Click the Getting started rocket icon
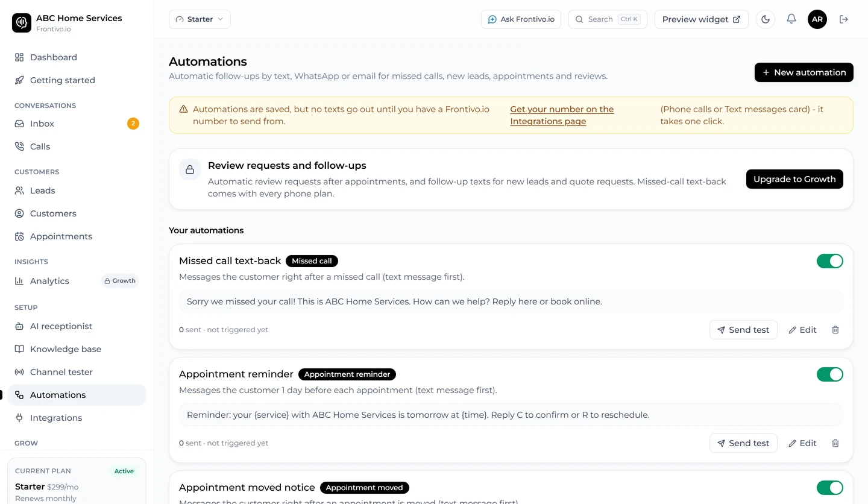868x504 pixels. [19, 80]
